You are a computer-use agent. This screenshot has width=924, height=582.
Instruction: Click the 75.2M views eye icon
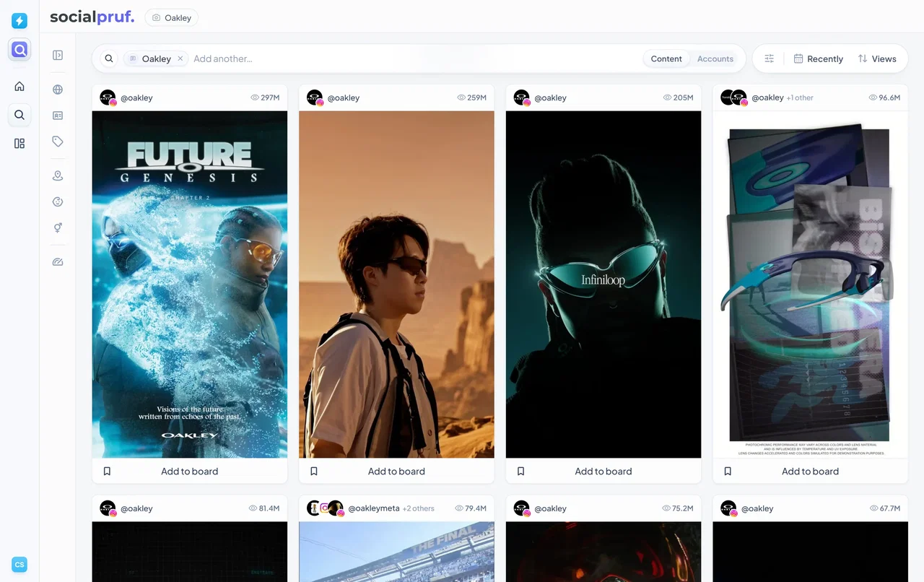coord(666,508)
